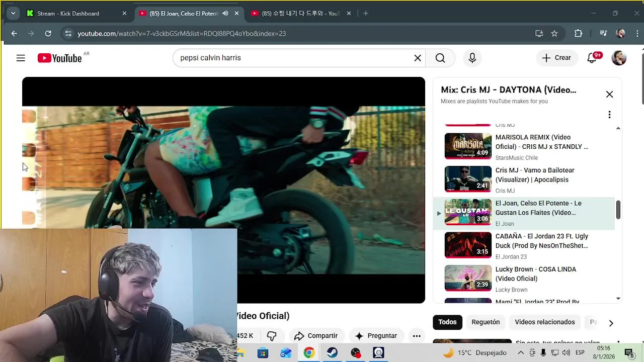This screenshot has height=362, width=644.
Task: Click the MARISOLA REMIX thumbnail
Action: coord(468,146)
